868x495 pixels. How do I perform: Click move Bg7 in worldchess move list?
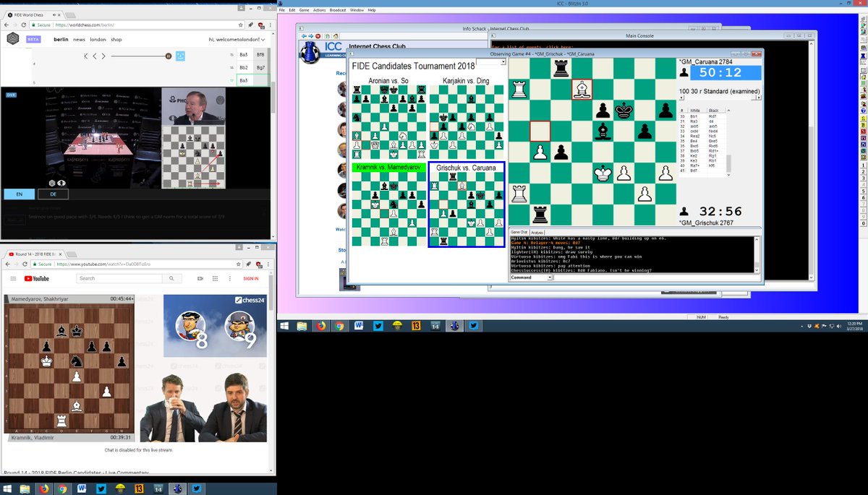[x=260, y=67]
